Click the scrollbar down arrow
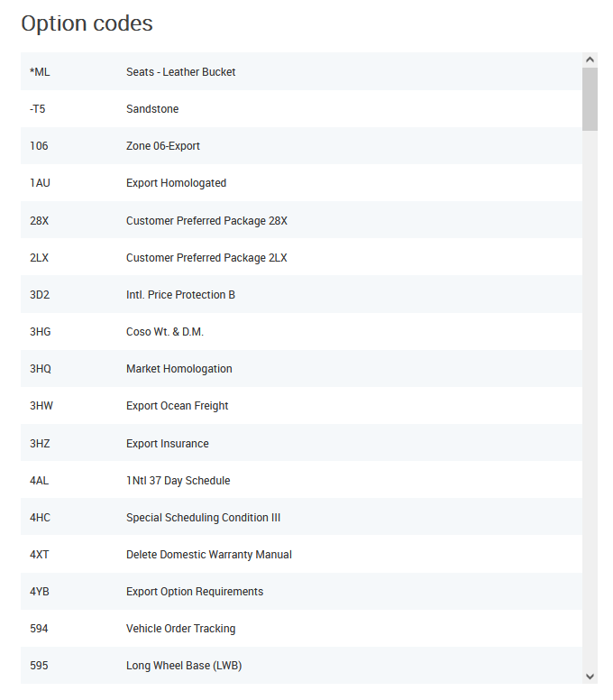 pos(590,676)
